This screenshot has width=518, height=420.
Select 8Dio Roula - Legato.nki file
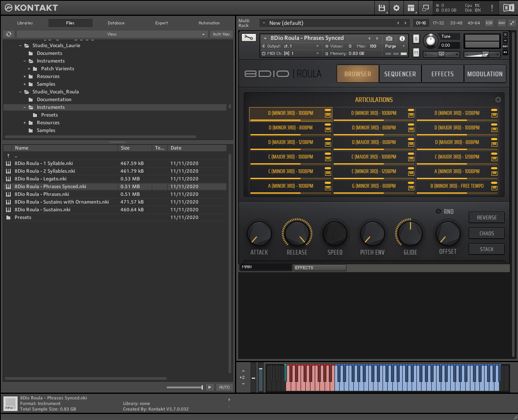pyautogui.click(x=40, y=179)
